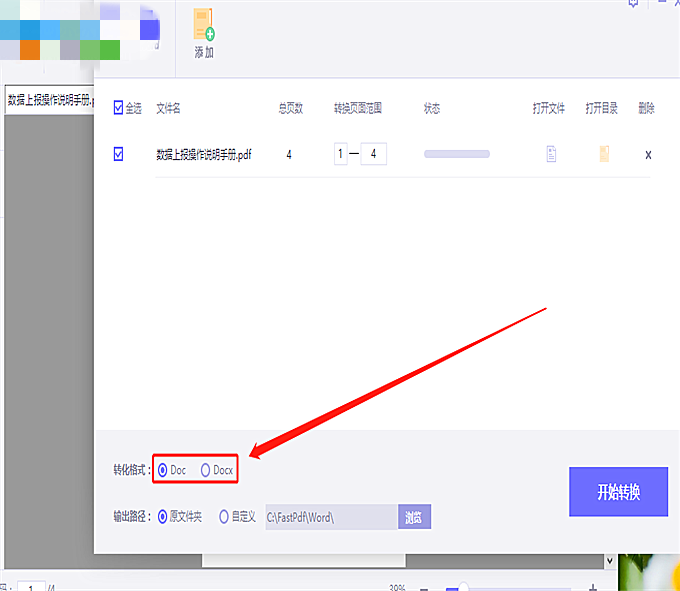The height and width of the screenshot is (591, 680).
Task: Switch to the 数据上报操作说明手册 document tab behind
Action: pyautogui.click(x=49, y=100)
